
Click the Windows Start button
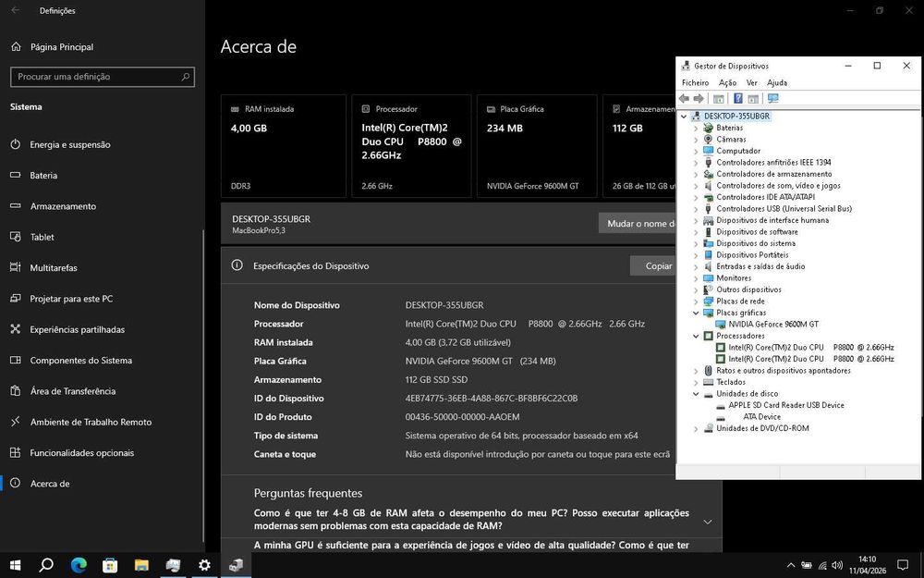pyautogui.click(x=16, y=565)
